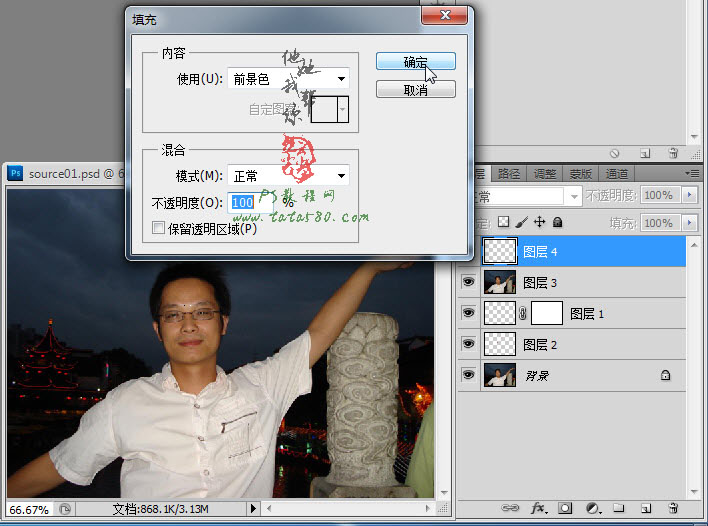The image size is (708, 526).
Task: Click the canvas horizontal scroll left arrow
Action: point(269,509)
